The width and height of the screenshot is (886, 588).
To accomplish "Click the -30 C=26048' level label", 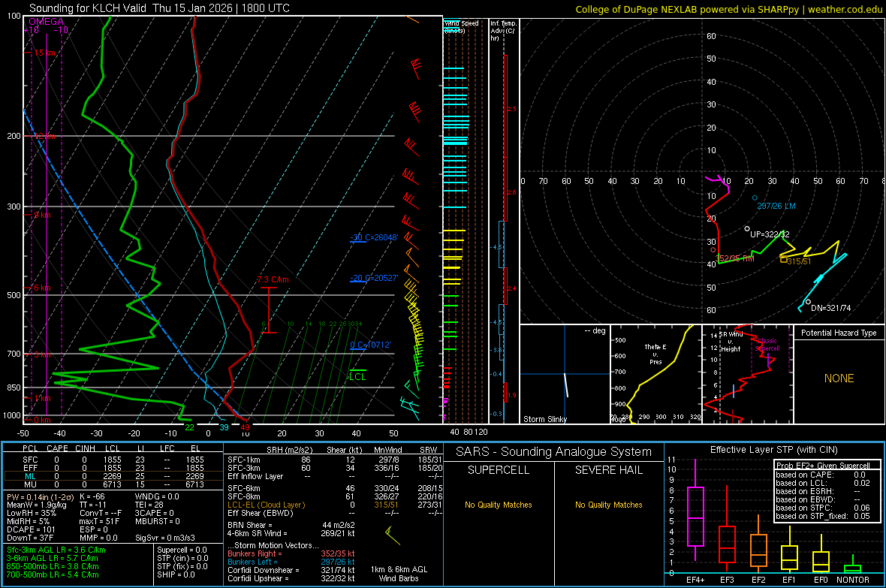I will pos(374,237).
